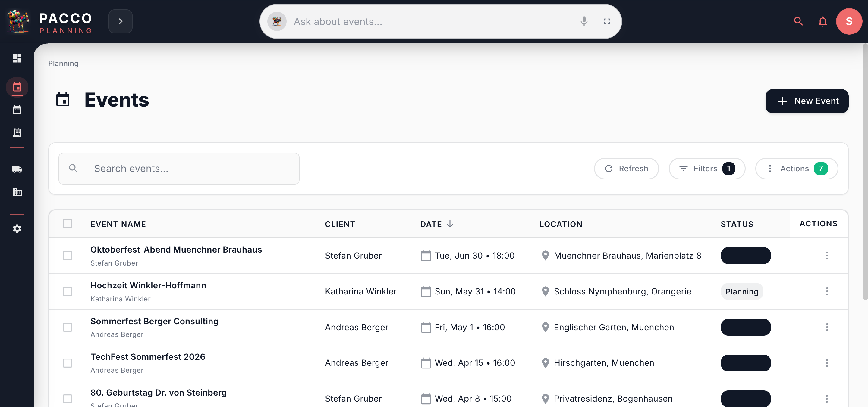
Task: Check the Sommerfest Berger Consulting row
Action: point(68,327)
